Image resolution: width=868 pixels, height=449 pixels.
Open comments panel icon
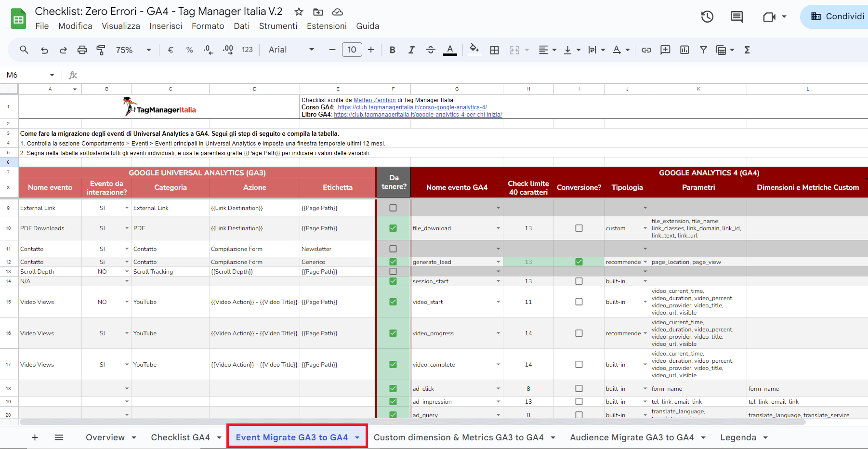point(736,17)
